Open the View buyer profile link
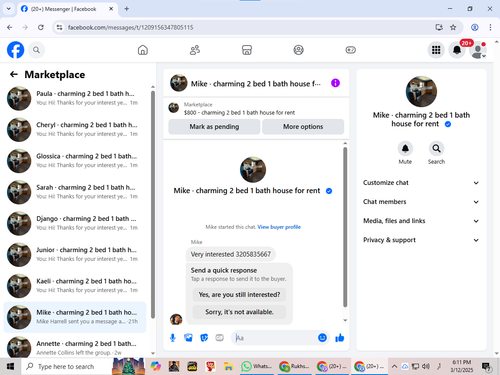This screenshot has height=375, width=500. pyautogui.click(x=279, y=227)
